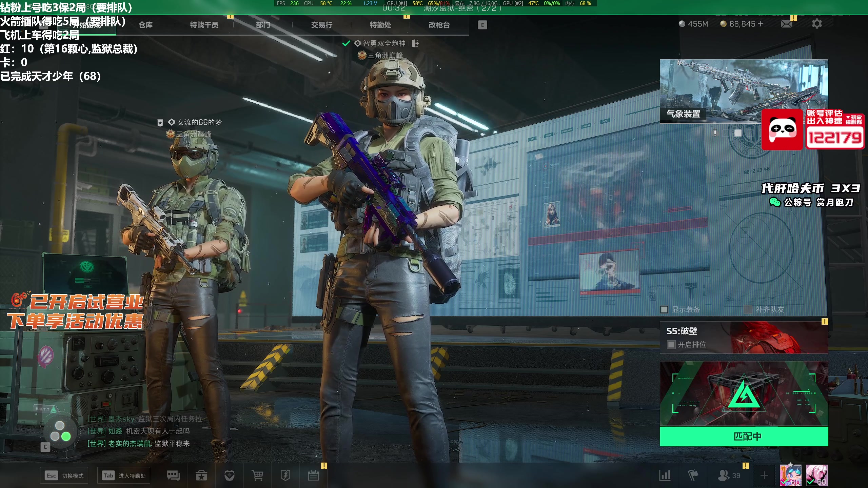The height and width of the screenshot is (488, 868).
Task: Open the settings gear icon
Action: (817, 24)
